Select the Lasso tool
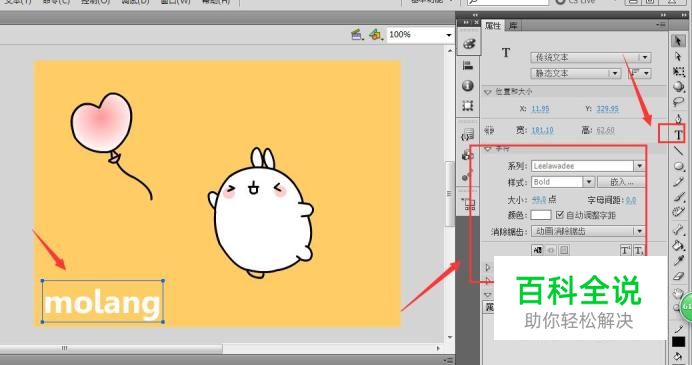Viewport: 692px width, 365px height. 678,102
